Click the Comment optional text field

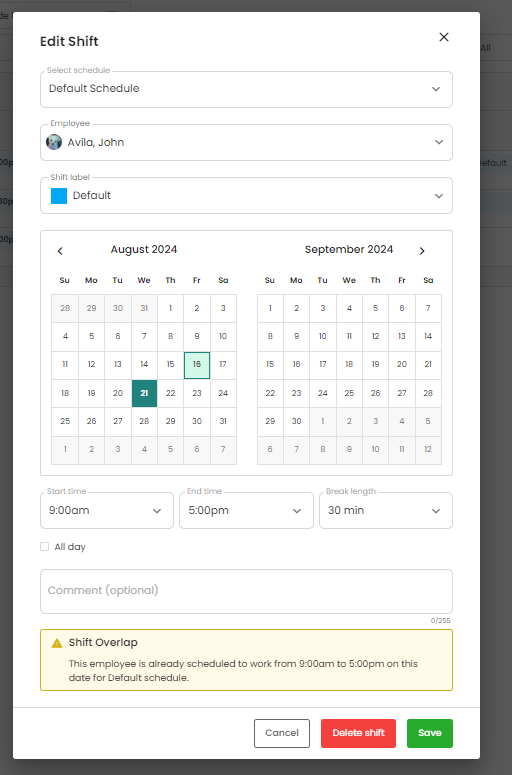tap(246, 592)
